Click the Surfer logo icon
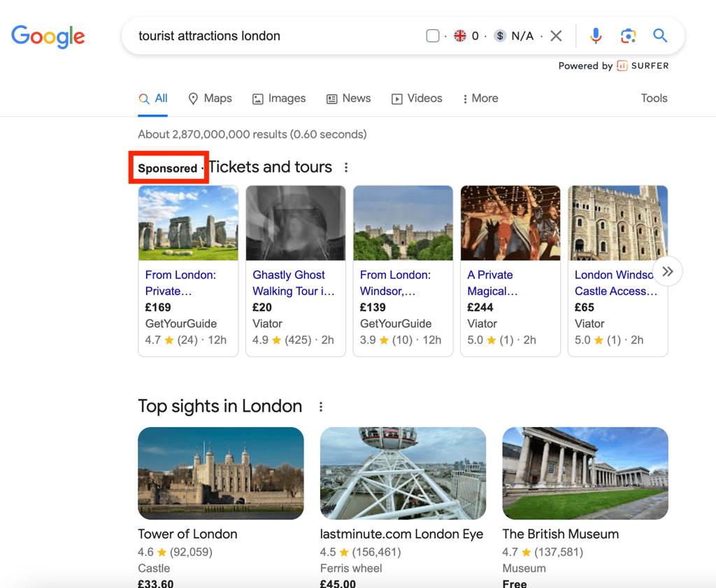 622,66
